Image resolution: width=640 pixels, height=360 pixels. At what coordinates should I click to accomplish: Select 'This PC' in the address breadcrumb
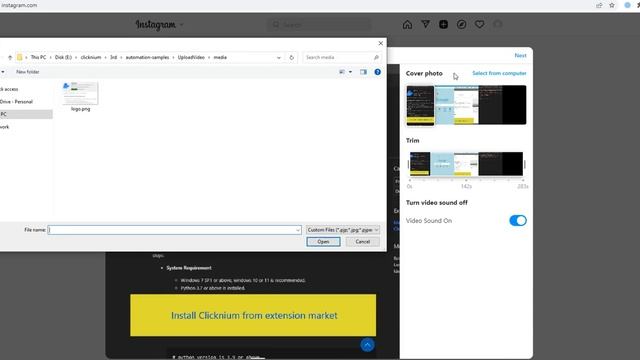pos(38,58)
